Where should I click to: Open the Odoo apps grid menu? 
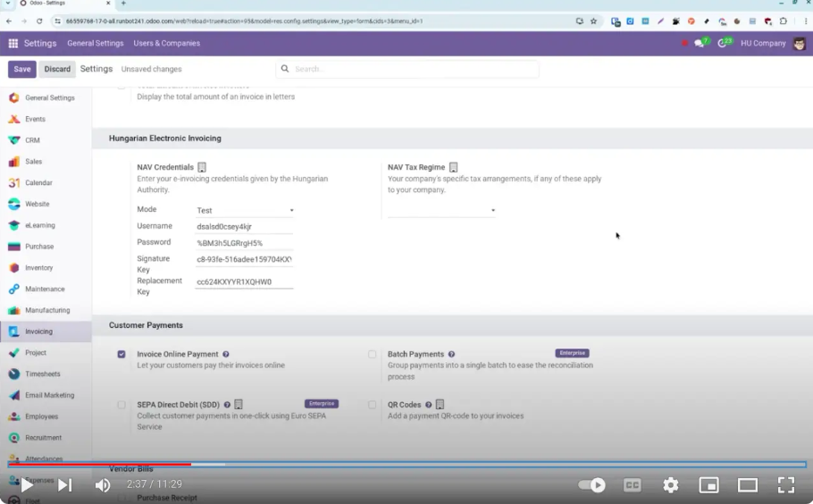tap(13, 43)
